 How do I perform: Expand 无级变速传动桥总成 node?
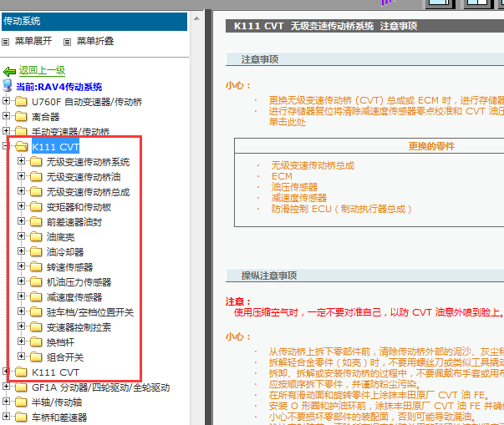21,190
